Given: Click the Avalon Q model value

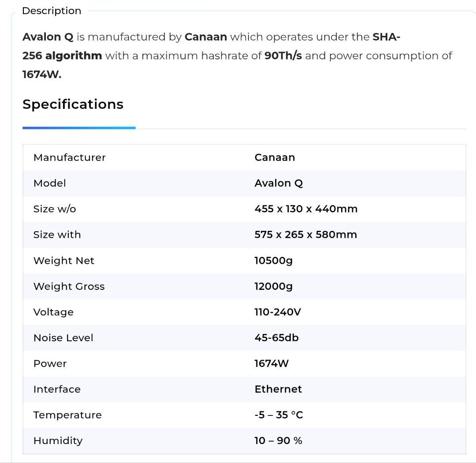Looking at the screenshot, I should pyautogui.click(x=279, y=183).
